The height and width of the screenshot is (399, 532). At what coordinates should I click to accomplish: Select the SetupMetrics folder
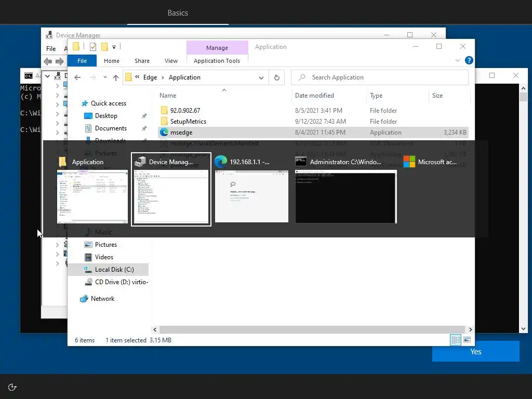pyautogui.click(x=188, y=122)
